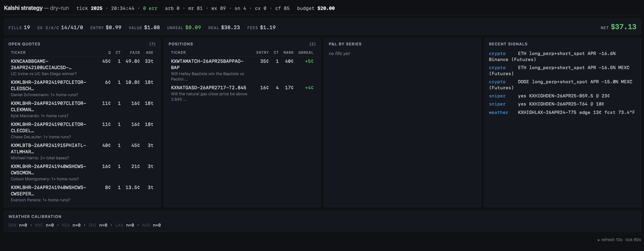644x251 pixels.
Task: Click the NET $37.13 total
Action: pyautogui.click(x=618, y=27)
